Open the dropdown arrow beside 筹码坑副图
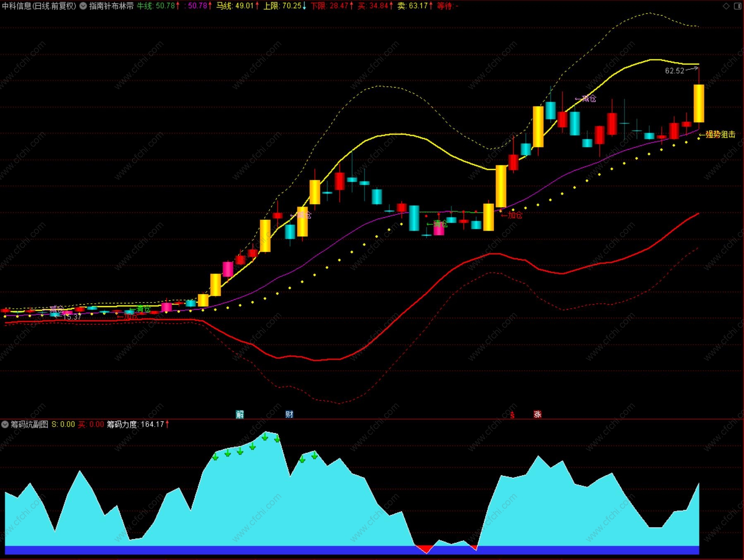Viewport: 744px width, 560px height. [x=5, y=424]
